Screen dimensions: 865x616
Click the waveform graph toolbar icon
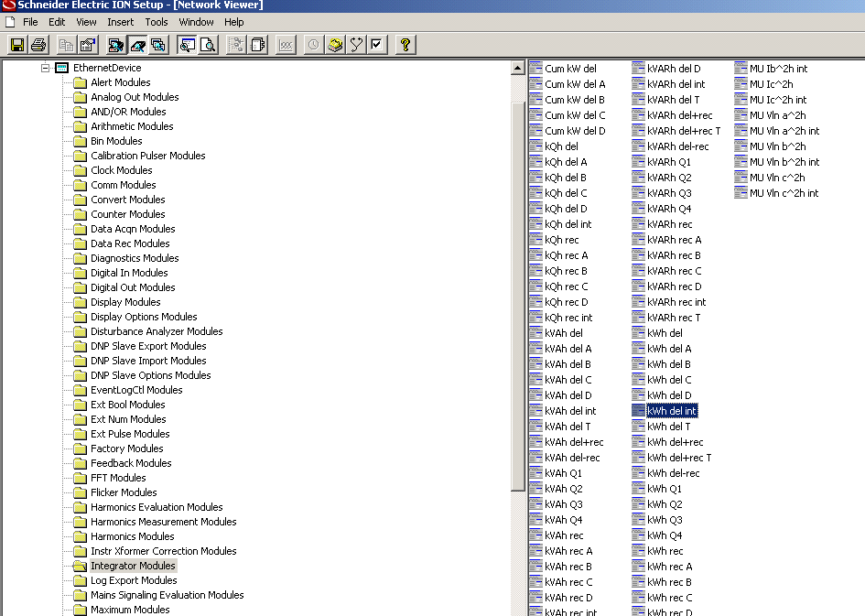[286, 45]
